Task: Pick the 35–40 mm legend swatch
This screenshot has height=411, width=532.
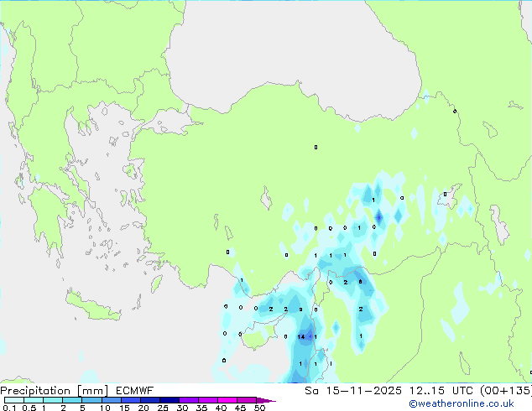Action: pos(208,400)
